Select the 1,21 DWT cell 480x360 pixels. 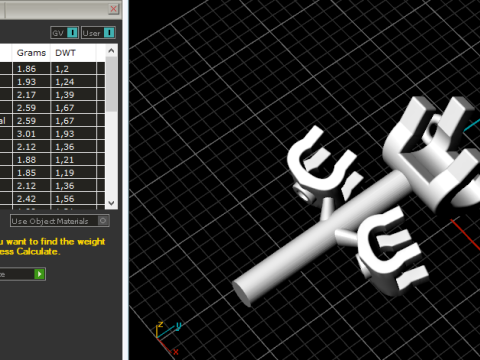73,160
